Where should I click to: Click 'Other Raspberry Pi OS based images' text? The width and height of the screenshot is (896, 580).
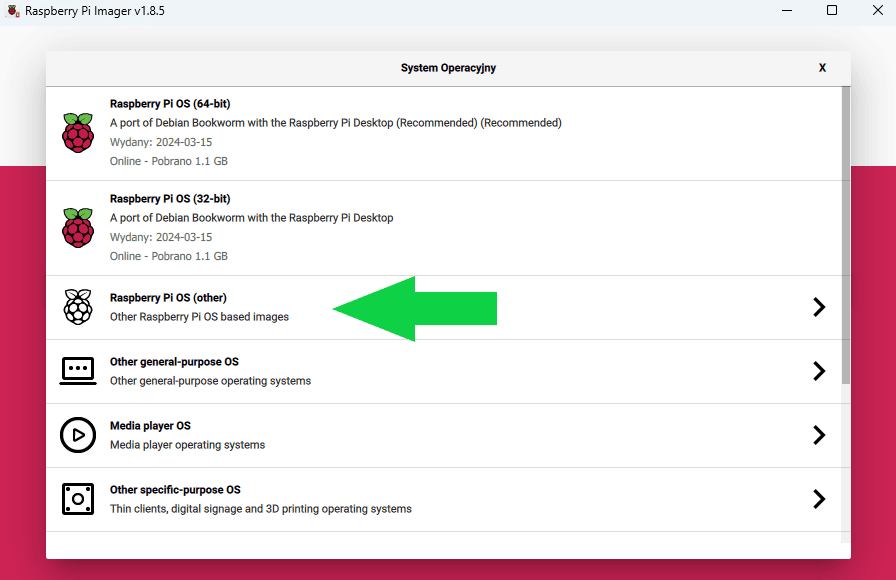pos(199,317)
